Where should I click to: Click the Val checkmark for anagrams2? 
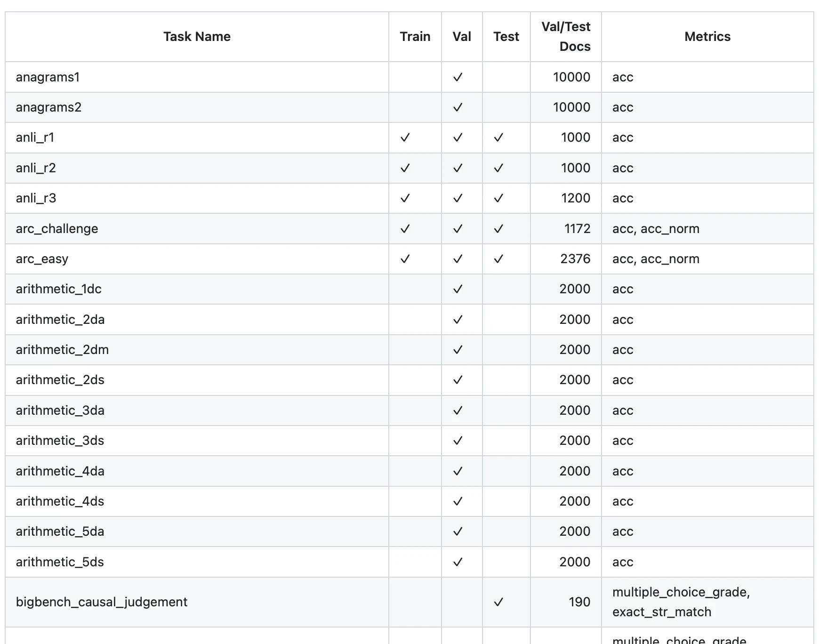tap(458, 107)
